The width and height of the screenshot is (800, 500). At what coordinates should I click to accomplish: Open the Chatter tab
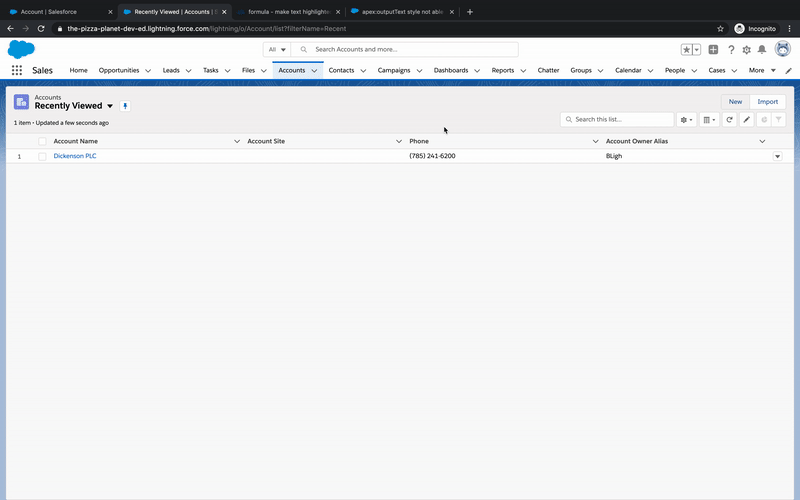[548, 70]
